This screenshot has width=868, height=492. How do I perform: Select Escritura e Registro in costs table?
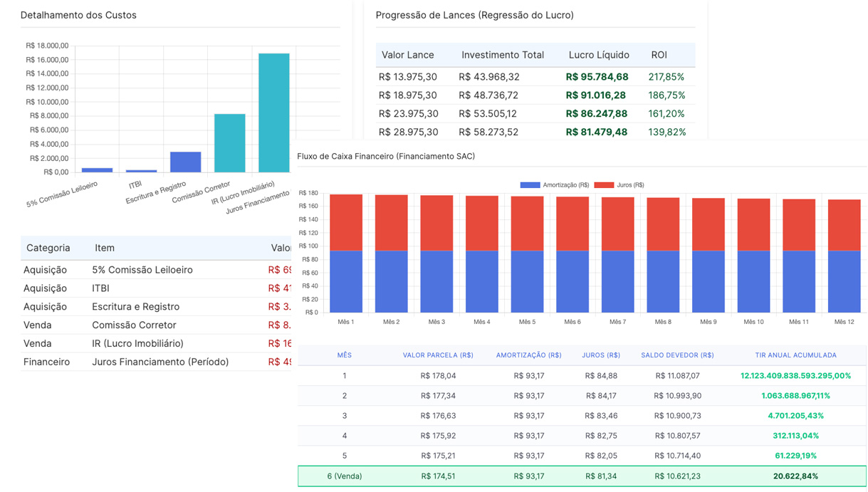point(135,307)
